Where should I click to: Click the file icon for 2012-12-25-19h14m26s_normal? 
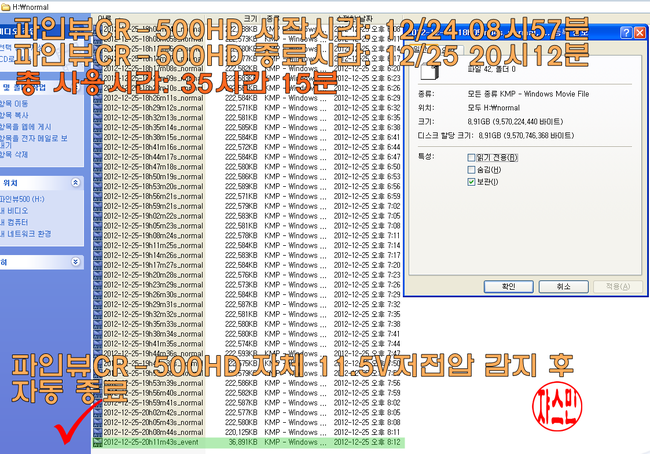[x=97, y=256]
